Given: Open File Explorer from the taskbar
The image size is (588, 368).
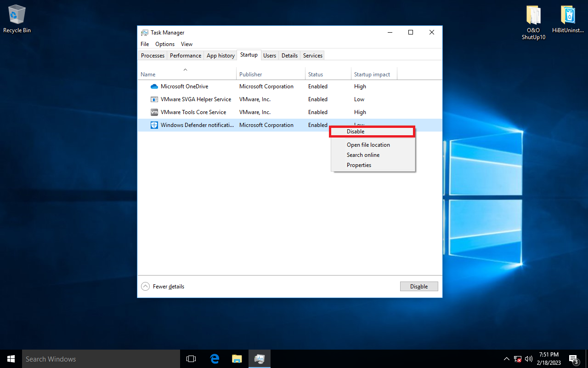Looking at the screenshot, I should tap(237, 359).
